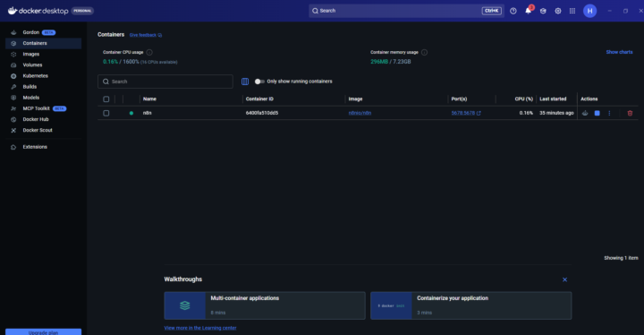Image resolution: width=644 pixels, height=335 pixels.
Task: Open the help icon in top bar
Action: [513, 11]
